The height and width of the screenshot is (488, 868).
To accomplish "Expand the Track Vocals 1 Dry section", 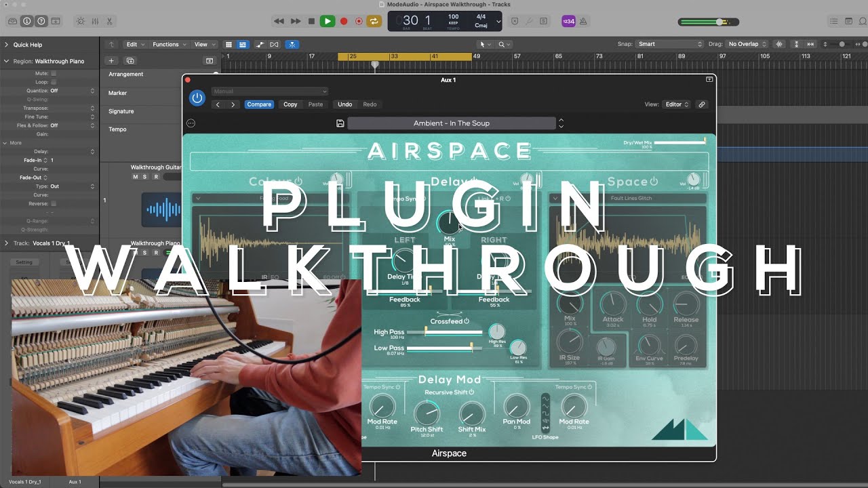I will tap(6, 243).
